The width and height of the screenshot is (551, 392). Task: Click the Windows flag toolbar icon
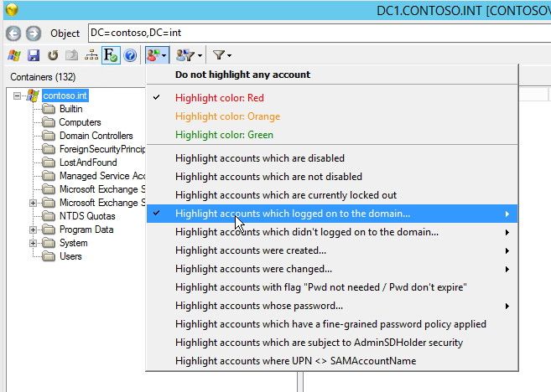[x=14, y=55]
